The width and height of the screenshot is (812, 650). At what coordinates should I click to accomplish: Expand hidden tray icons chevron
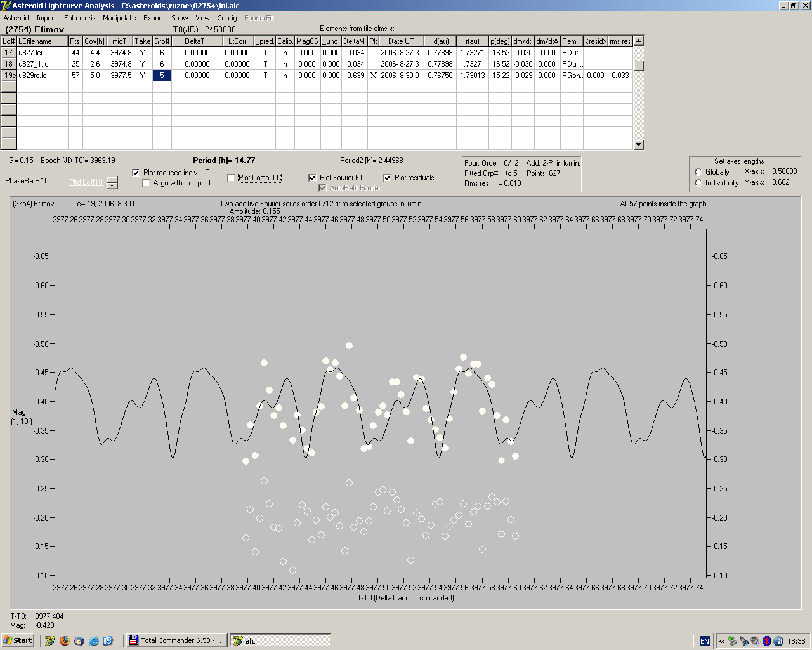[722, 641]
